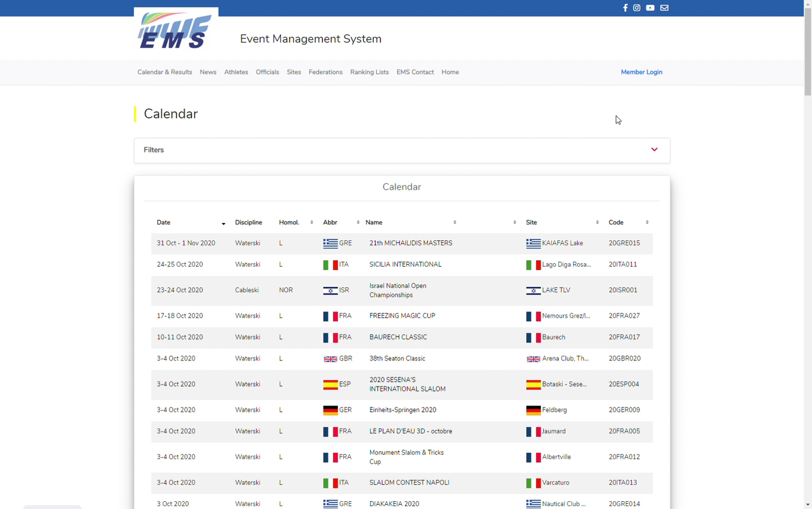Viewport: 812px width, 509px height.
Task: Open the Instagram icon in top bar
Action: (x=636, y=8)
